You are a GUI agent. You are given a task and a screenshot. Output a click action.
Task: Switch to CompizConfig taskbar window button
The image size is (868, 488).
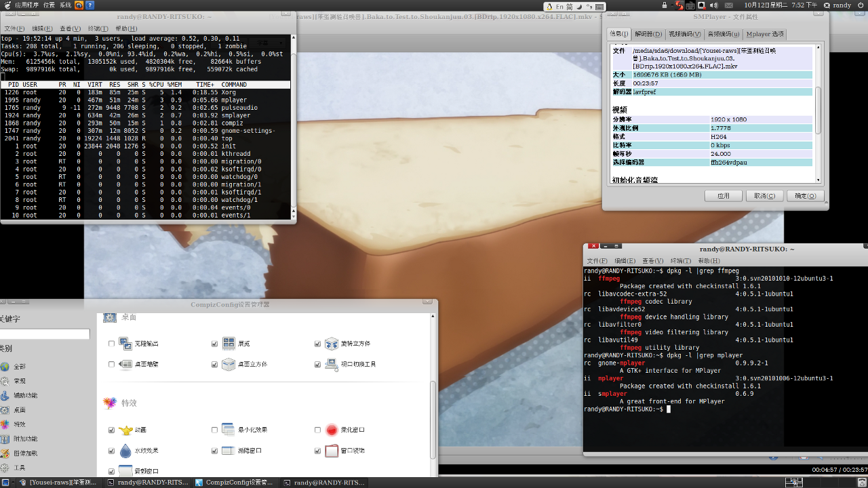point(235,483)
